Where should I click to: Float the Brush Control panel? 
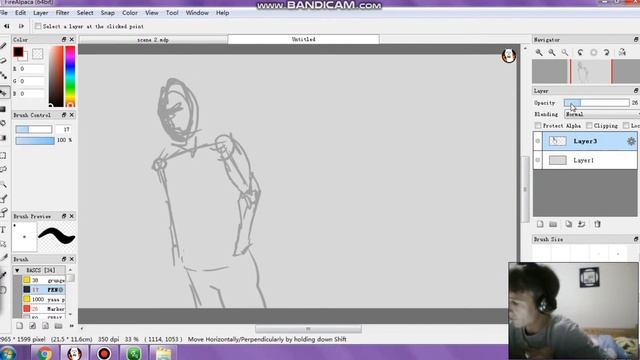tap(64, 115)
